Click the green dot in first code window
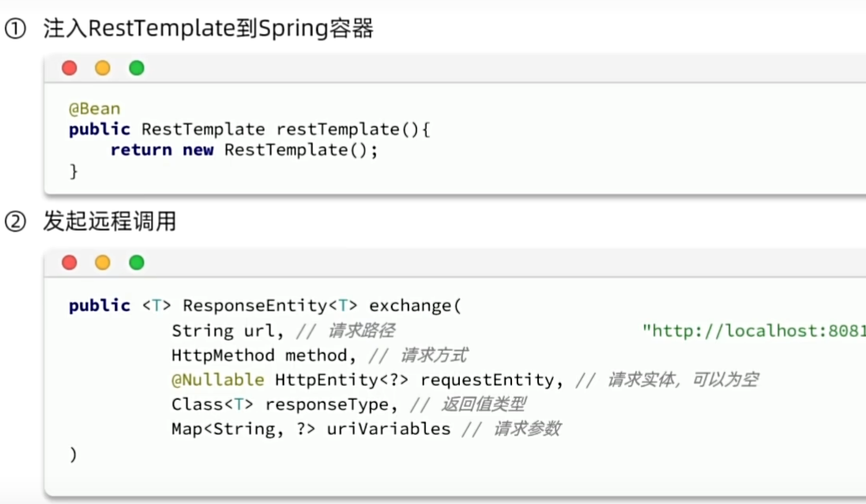Image resolution: width=866 pixels, height=504 pixels. (x=137, y=68)
